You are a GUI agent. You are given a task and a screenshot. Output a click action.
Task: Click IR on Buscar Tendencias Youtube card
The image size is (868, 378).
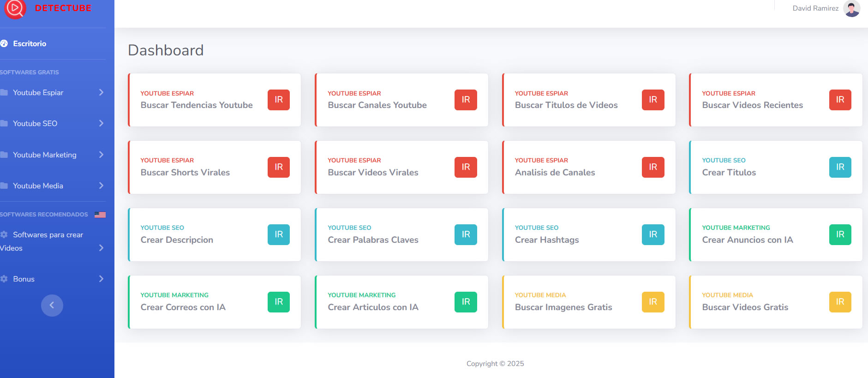tap(279, 100)
